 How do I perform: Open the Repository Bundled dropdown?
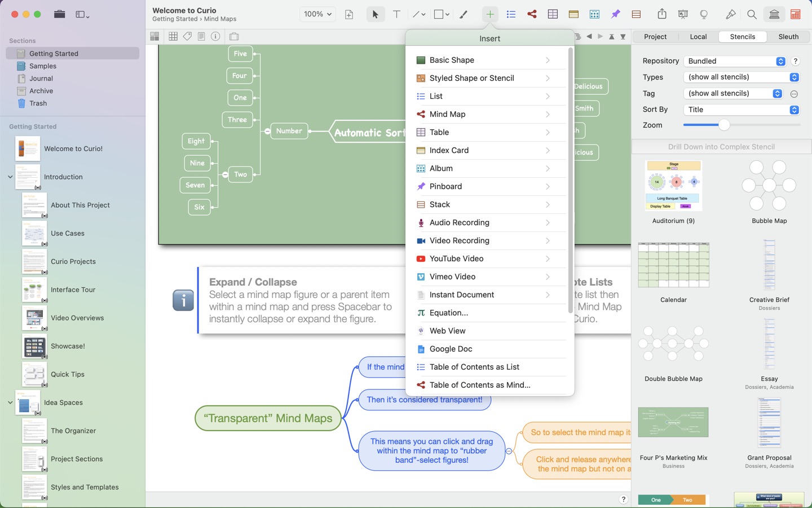tap(735, 61)
